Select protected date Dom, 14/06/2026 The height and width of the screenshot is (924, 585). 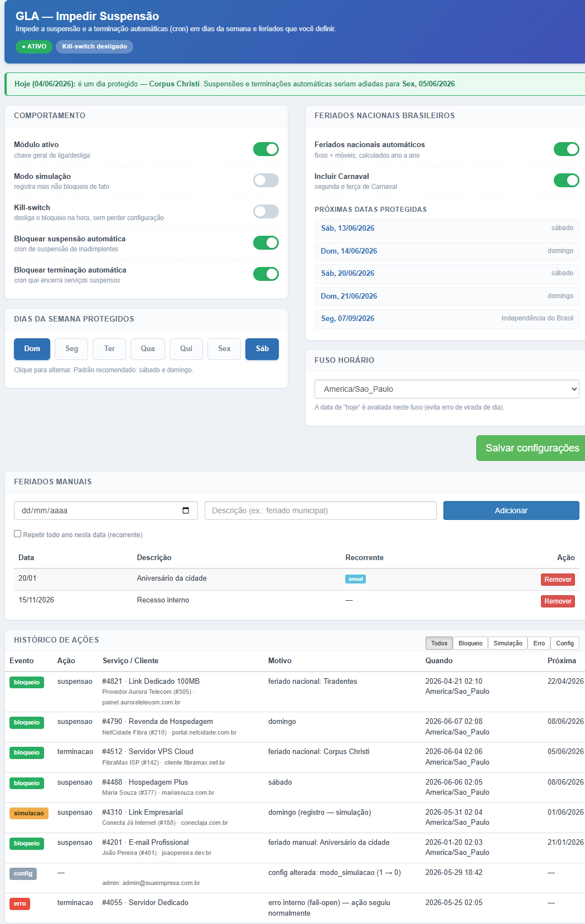pyautogui.click(x=447, y=251)
